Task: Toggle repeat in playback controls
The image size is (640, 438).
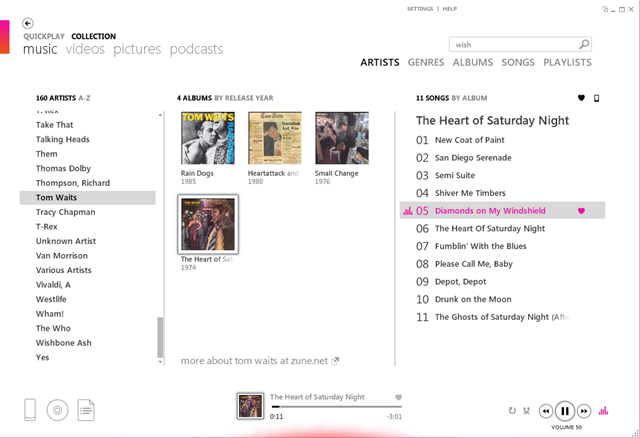Action: point(512,411)
